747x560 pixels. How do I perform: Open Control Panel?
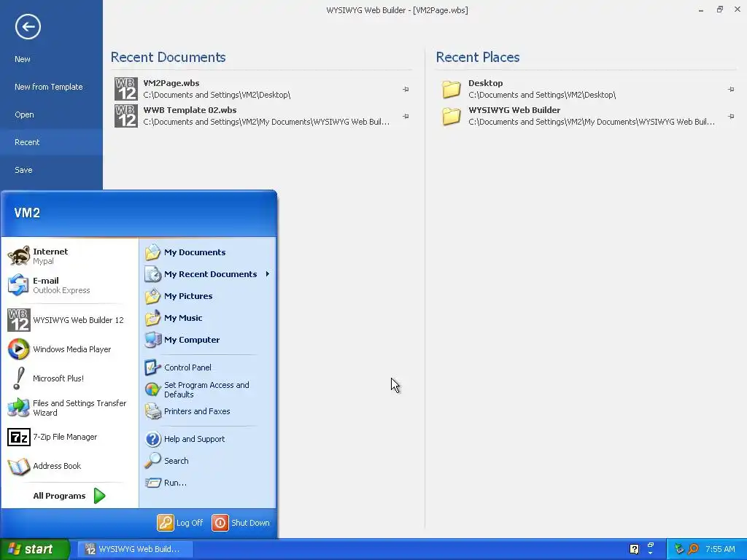click(x=208, y=367)
